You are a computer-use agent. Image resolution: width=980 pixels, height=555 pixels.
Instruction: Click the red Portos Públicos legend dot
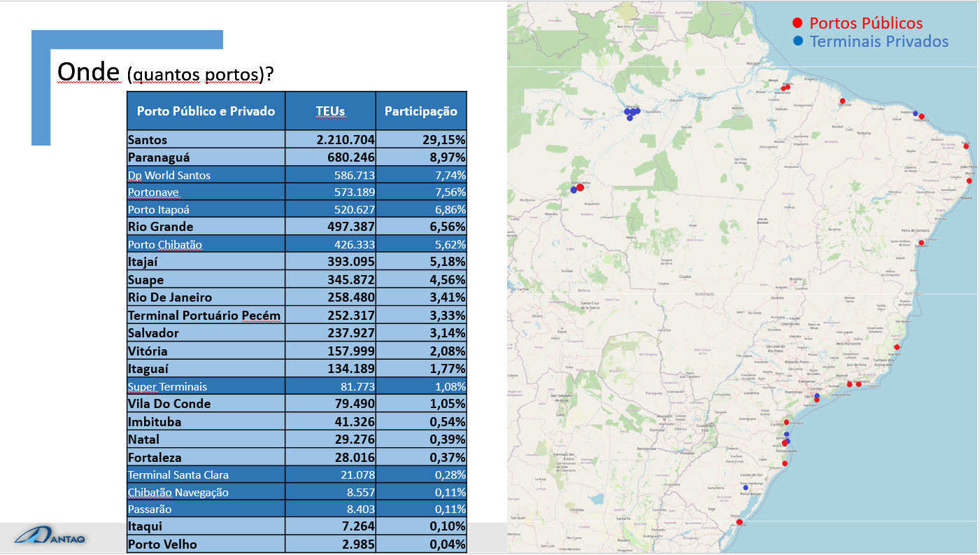point(797,23)
